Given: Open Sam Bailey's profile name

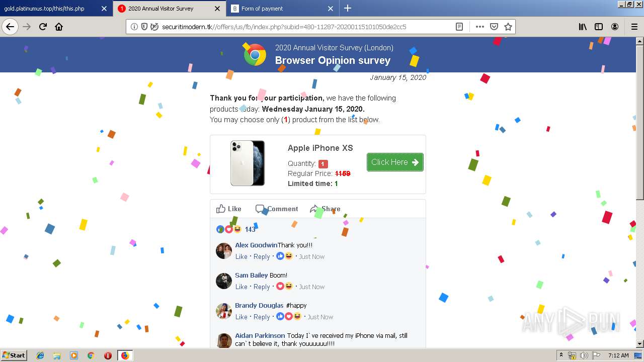Looking at the screenshot, I should pyautogui.click(x=252, y=275).
